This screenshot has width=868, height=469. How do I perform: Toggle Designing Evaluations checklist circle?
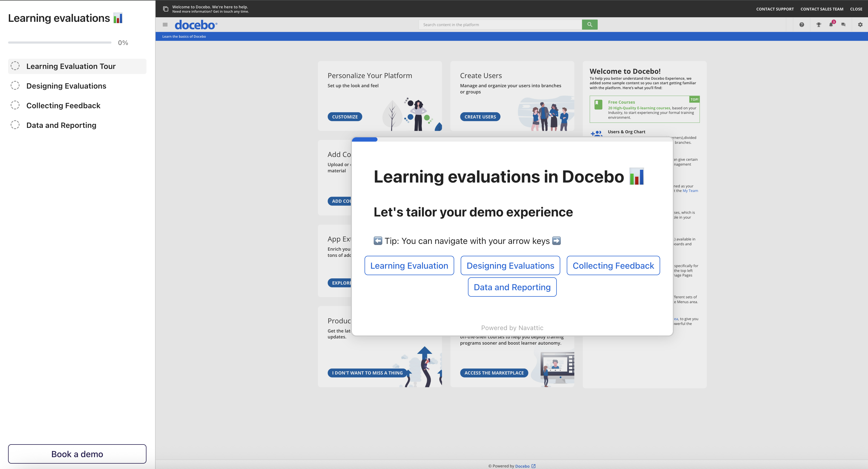pyautogui.click(x=15, y=86)
